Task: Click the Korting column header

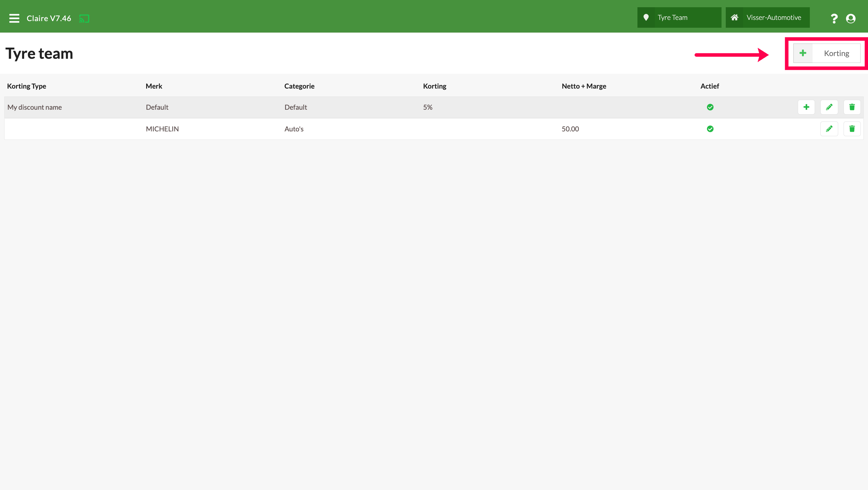Action: point(435,86)
